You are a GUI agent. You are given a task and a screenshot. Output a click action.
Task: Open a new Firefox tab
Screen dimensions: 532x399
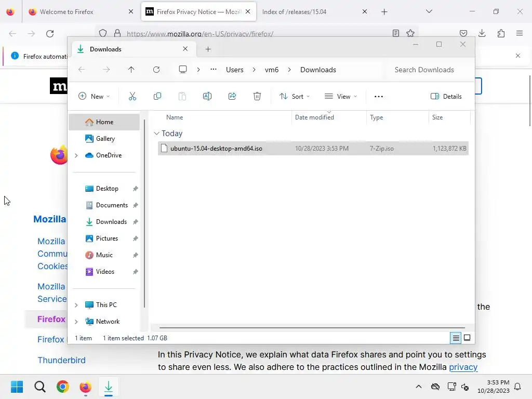click(x=384, y=12)
